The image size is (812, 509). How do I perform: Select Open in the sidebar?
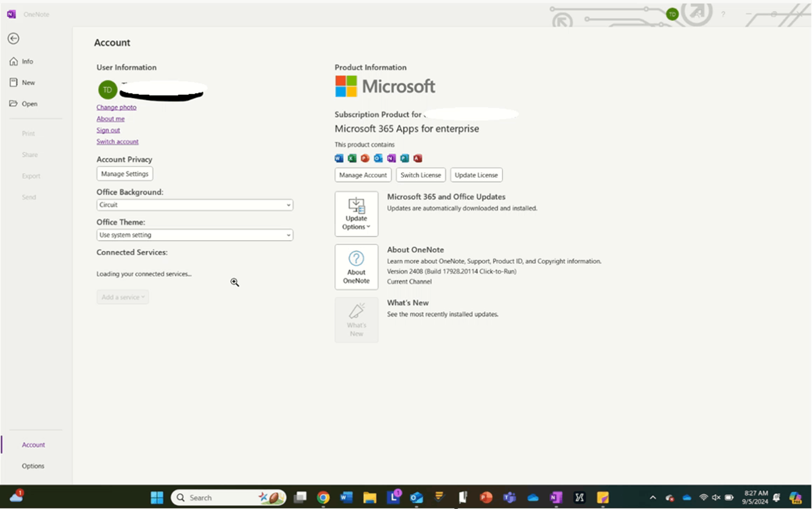click(x=24, y=104)
